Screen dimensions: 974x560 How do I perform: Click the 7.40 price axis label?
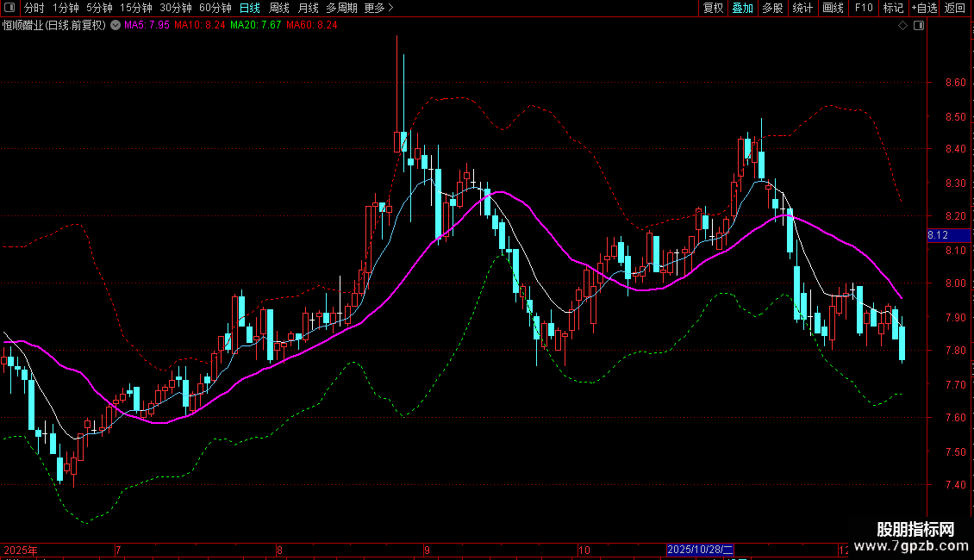click(955, 484)
